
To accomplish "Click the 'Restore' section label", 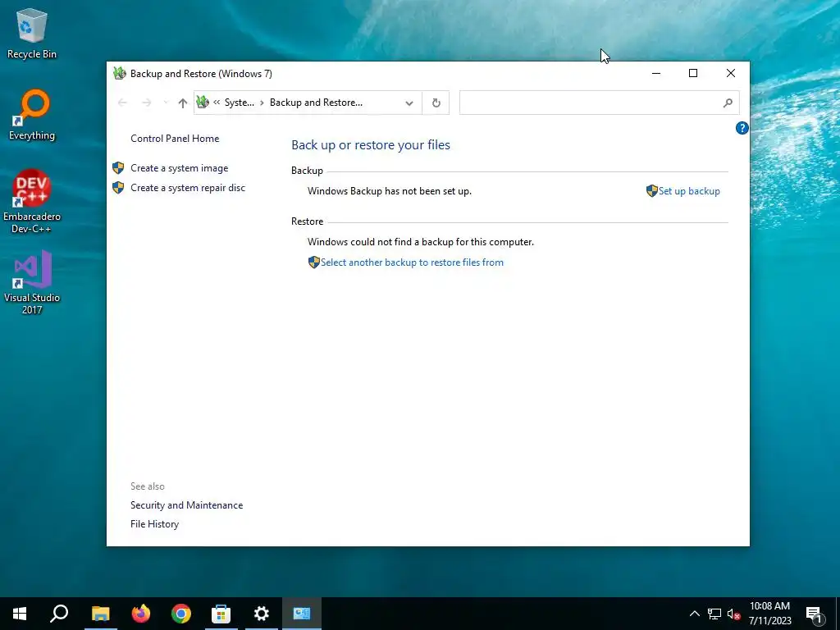I will click(307, 221).
